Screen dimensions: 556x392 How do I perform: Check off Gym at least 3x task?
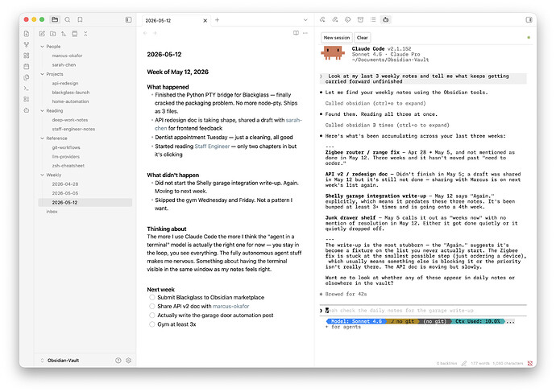(x=152, y=324)
